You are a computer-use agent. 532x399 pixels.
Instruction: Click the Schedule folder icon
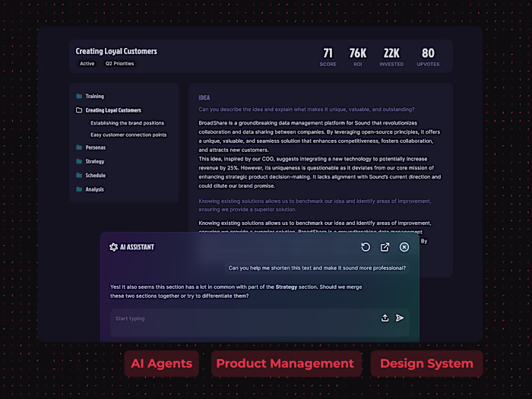coord(79,176)
